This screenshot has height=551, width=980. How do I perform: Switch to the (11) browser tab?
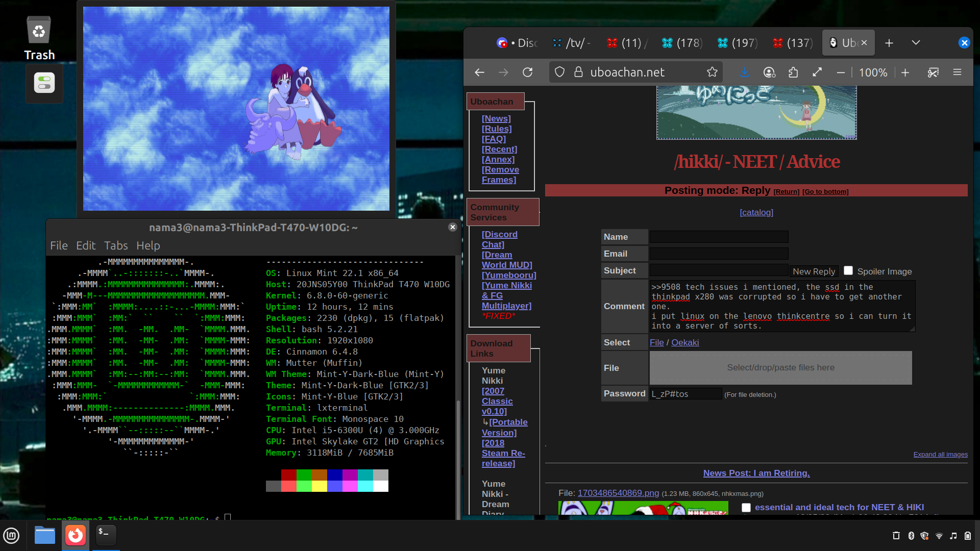tap(627, 43)
